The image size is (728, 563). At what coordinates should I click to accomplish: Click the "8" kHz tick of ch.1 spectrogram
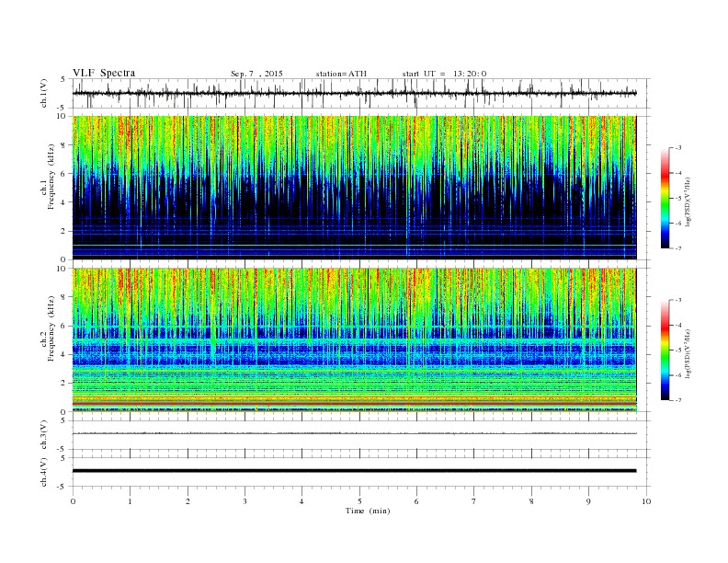(64, 145)
